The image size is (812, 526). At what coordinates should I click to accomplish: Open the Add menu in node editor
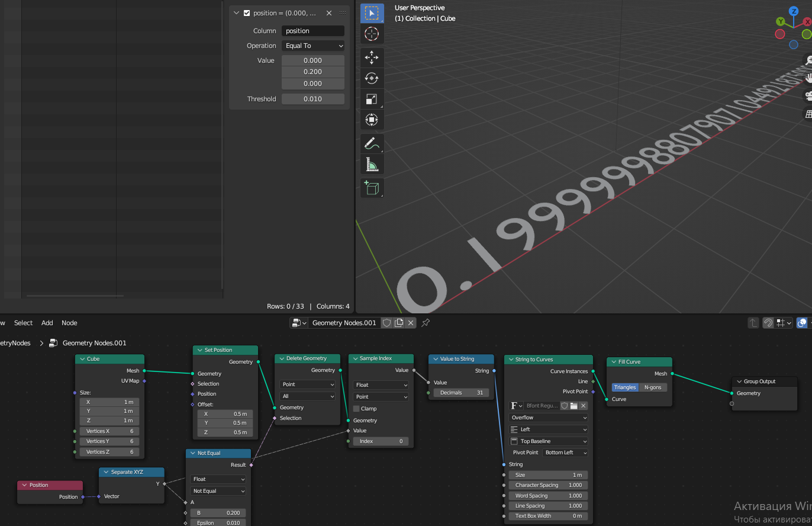click(47, 323)
